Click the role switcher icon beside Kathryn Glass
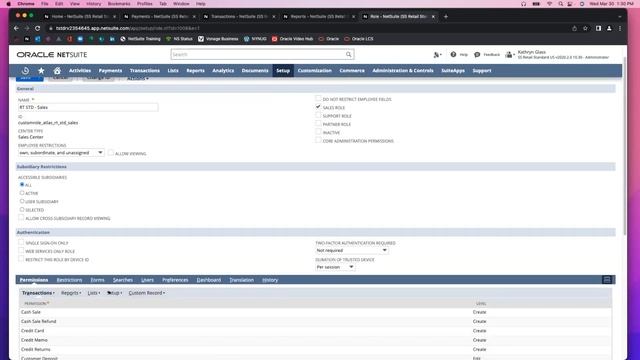The height and width of the screenshot is (360, 640). click(x=509, y=55)
